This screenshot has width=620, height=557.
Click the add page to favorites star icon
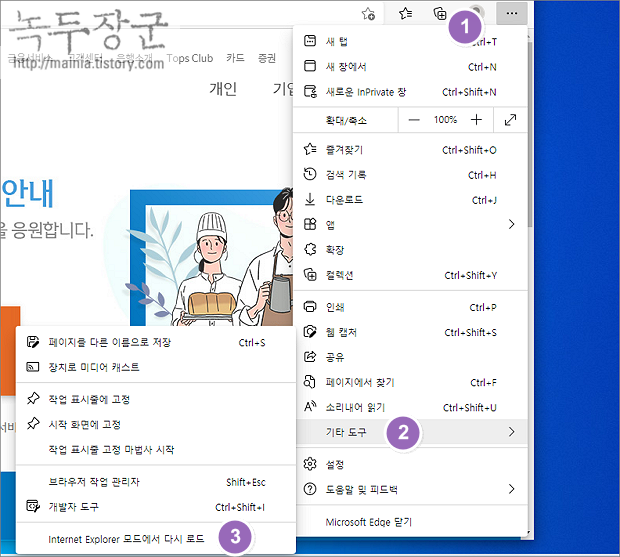pos(368,14)
